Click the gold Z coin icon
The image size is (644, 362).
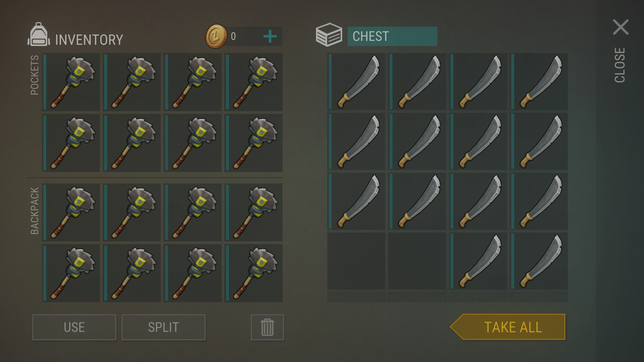[x=216, y=36]
